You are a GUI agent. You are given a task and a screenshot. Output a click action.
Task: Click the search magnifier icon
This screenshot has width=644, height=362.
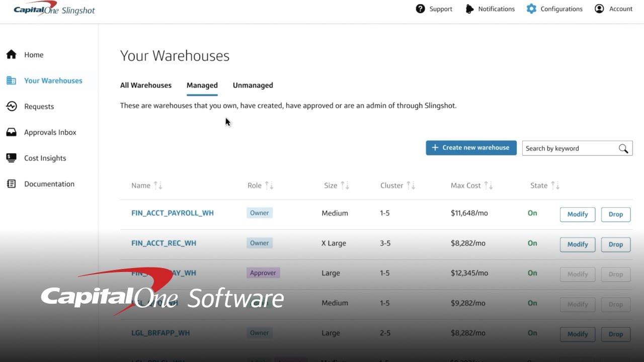tap(623, 148)
